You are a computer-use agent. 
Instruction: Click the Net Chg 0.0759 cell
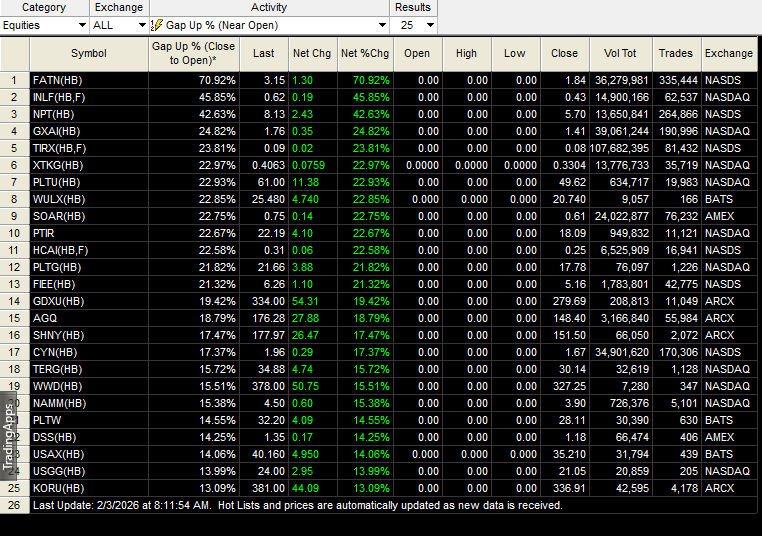tap(312, 165)
